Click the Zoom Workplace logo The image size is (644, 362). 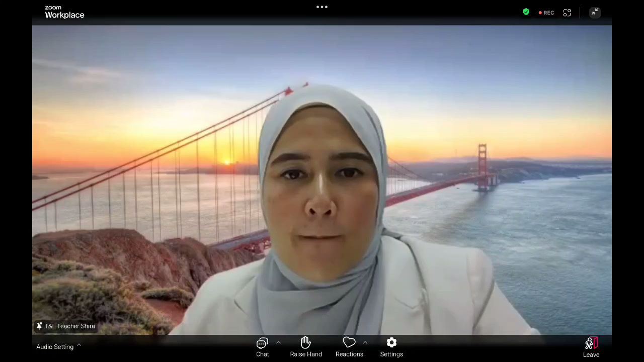click(x=64, y=12)
